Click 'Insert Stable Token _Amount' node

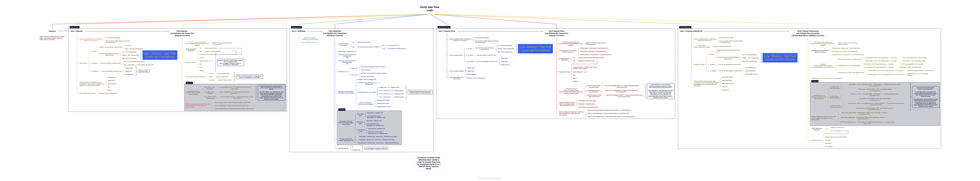[x=88, y=93]
